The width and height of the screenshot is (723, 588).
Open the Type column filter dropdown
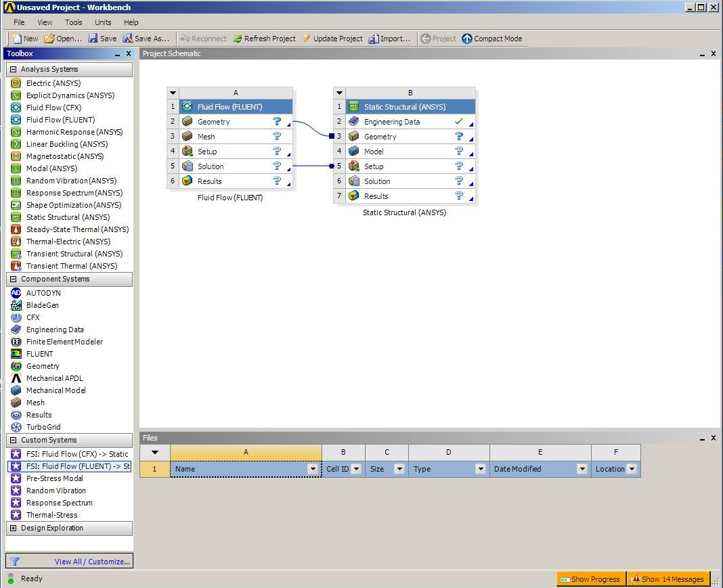(481, 469)
